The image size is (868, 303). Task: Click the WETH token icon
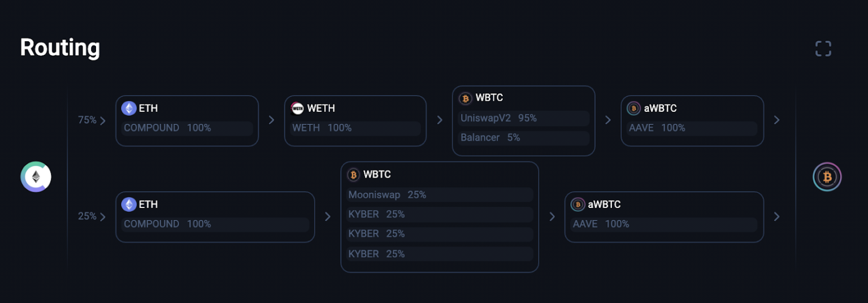coord(297,108)
